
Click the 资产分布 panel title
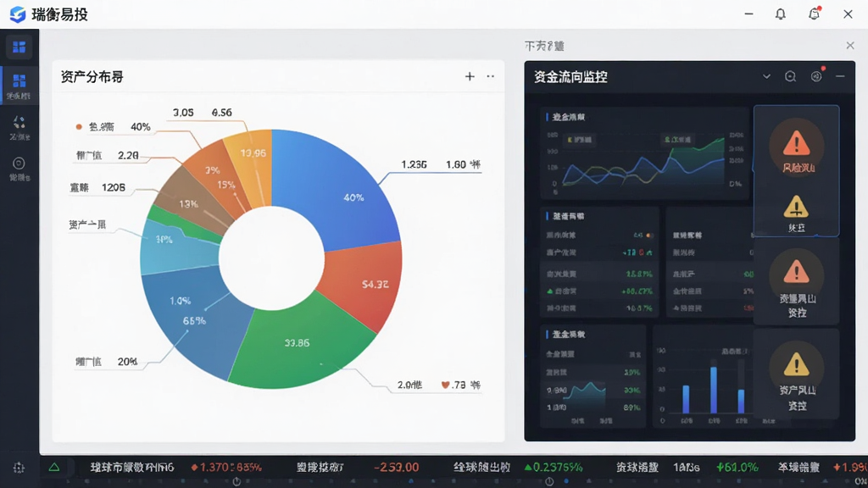(92, 77)
